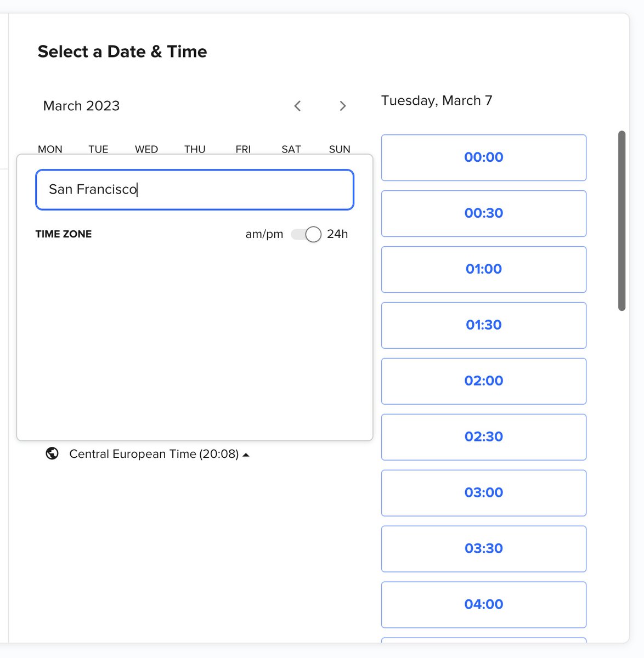Pick the 01:30 time slot
This screenshot has height=658, width=644.
point(484,325)
